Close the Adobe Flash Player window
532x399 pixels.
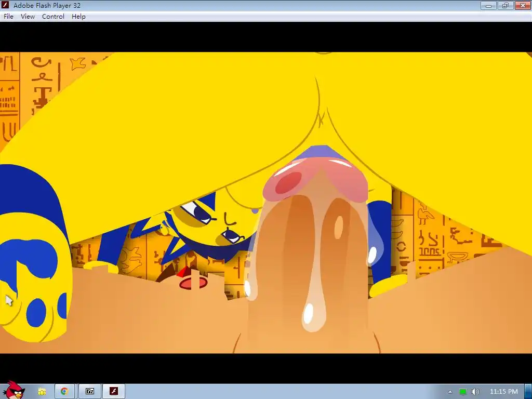(x=523, y=5)
